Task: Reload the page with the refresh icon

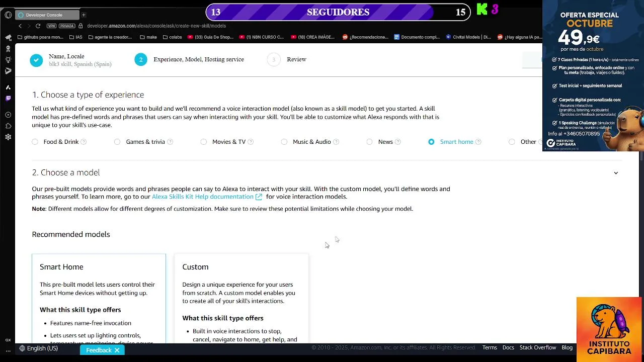Action: [38, 26]
